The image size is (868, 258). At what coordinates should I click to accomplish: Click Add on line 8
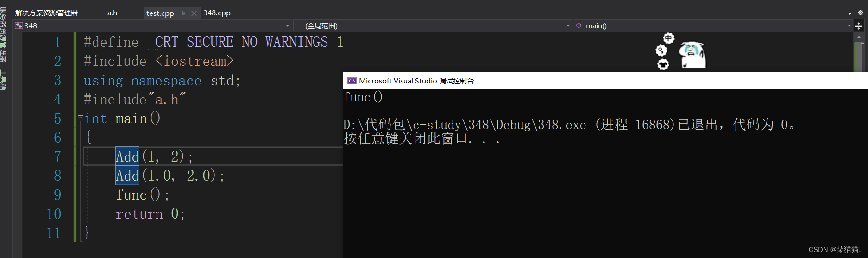[127, 176]
